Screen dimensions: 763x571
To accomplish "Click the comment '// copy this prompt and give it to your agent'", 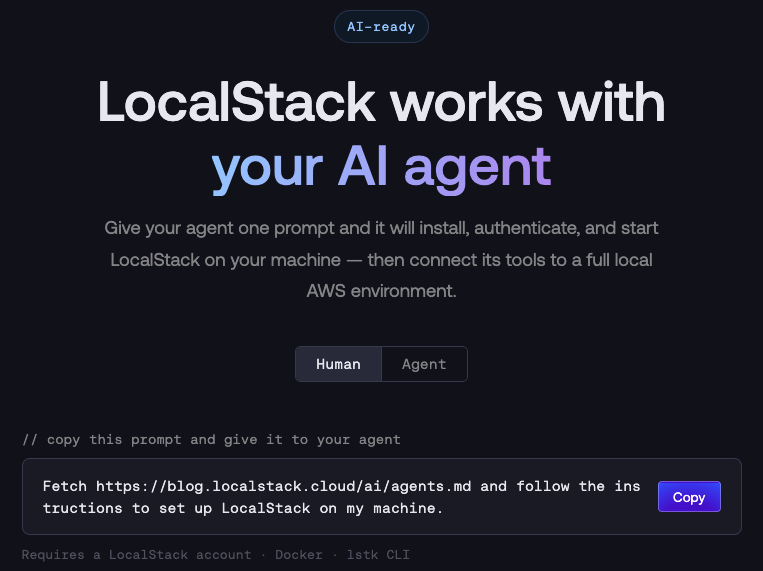I will coord(212,440).
